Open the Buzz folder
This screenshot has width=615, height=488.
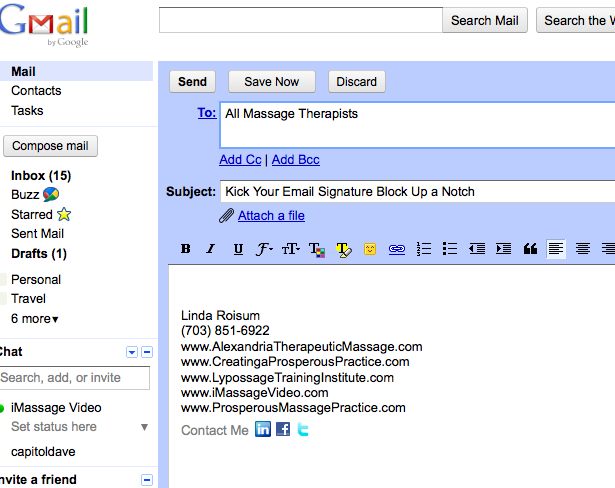click(25, 195)
